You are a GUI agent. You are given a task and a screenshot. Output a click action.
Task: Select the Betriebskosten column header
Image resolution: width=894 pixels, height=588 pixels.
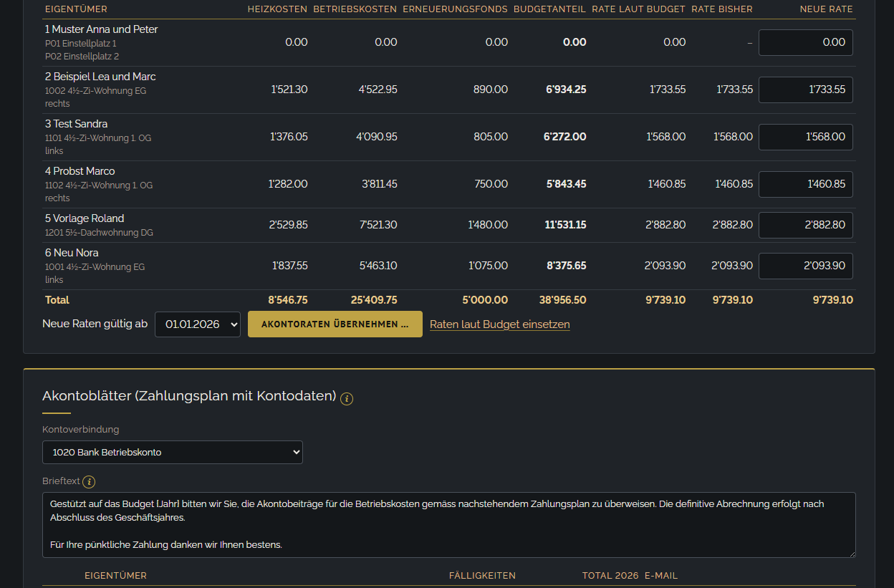pyautogui.click(x=355, y=9)
